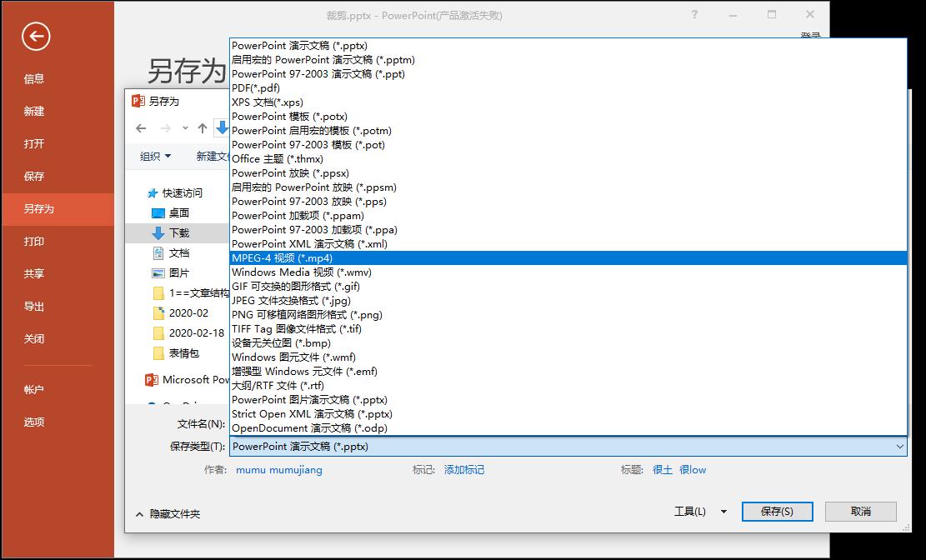Click the 保存(S) button
This screenshot has height=560, width=926.
[x=776, y=511]
